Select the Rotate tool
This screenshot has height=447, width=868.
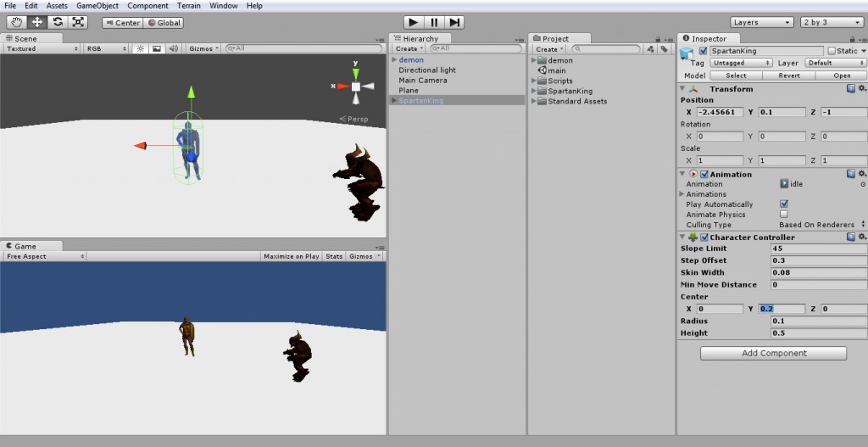coord(58,22)
